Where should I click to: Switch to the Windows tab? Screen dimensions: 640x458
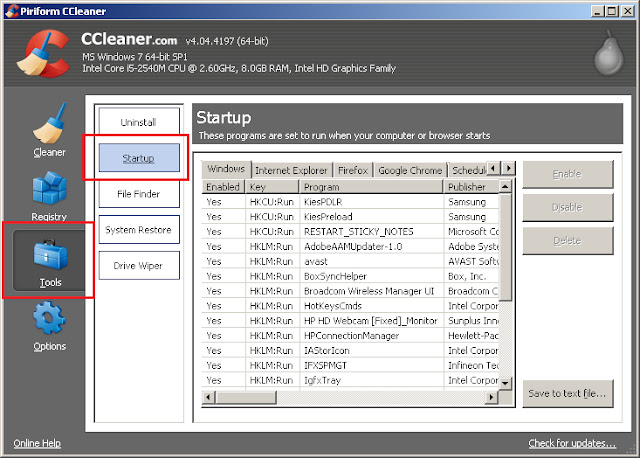[x=226, y=169]
